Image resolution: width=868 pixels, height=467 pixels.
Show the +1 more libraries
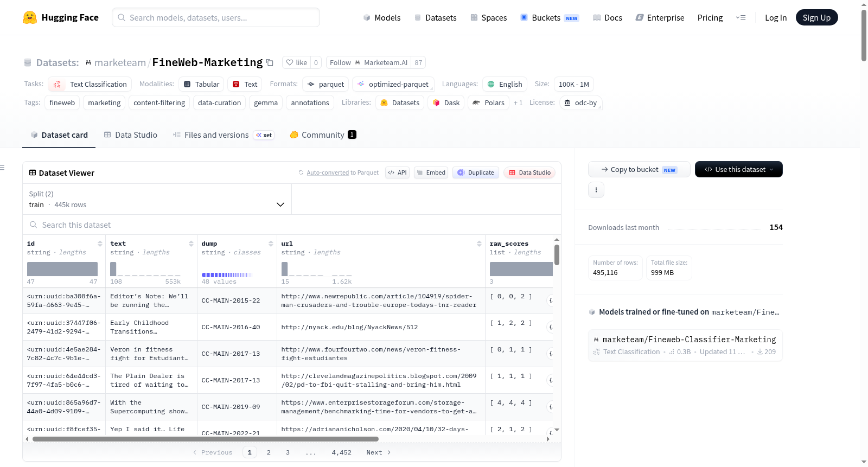[518, 103]
